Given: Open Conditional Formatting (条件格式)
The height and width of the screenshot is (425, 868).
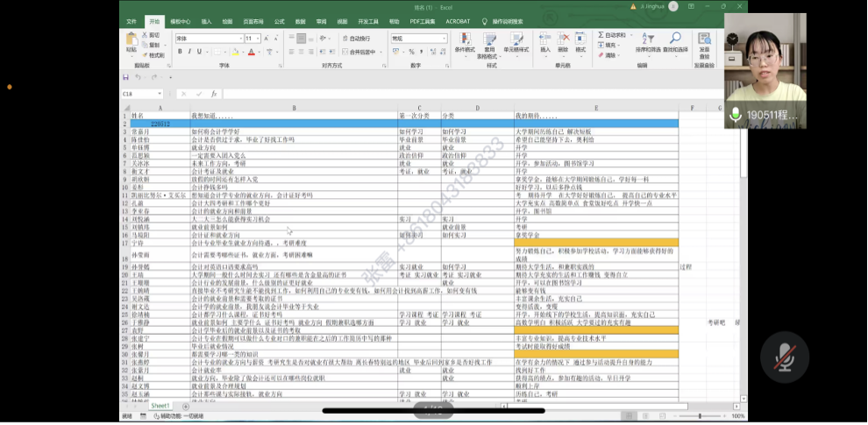Looking at the screenshot, I should [x=464, y=41].
